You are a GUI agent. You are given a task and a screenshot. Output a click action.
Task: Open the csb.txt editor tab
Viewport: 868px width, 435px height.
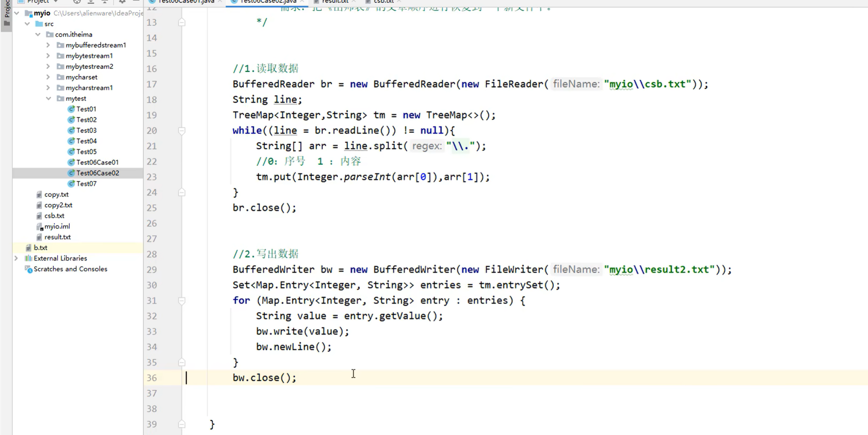384,2
